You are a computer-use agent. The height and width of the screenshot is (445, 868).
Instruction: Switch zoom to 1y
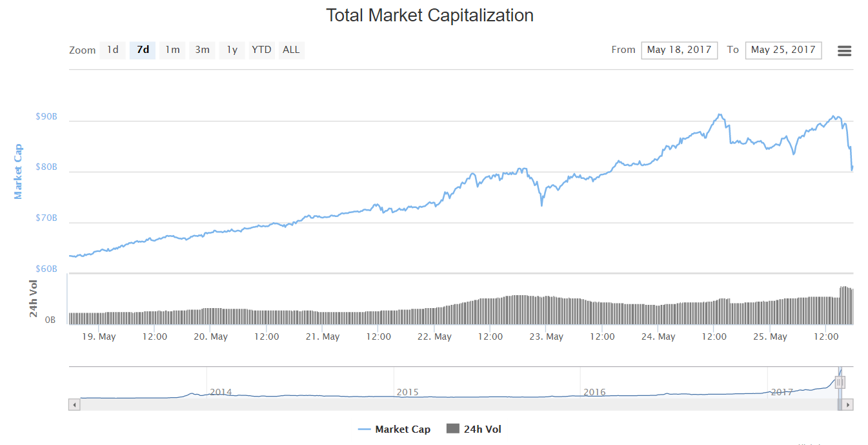[x=232, y=50]
